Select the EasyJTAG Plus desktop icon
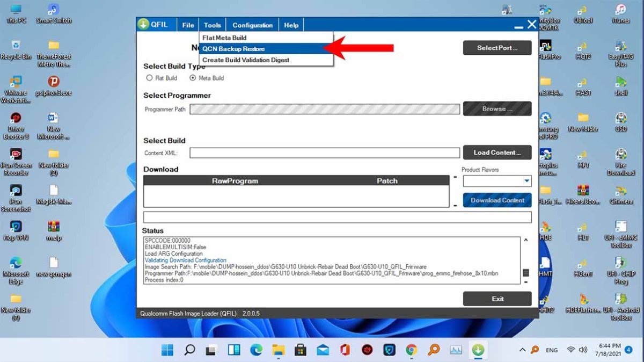 (x=621, y=53)
